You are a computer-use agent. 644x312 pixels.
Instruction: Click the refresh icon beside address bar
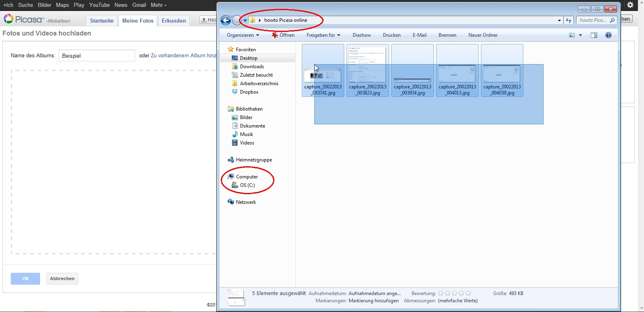[x=569, y=20]
